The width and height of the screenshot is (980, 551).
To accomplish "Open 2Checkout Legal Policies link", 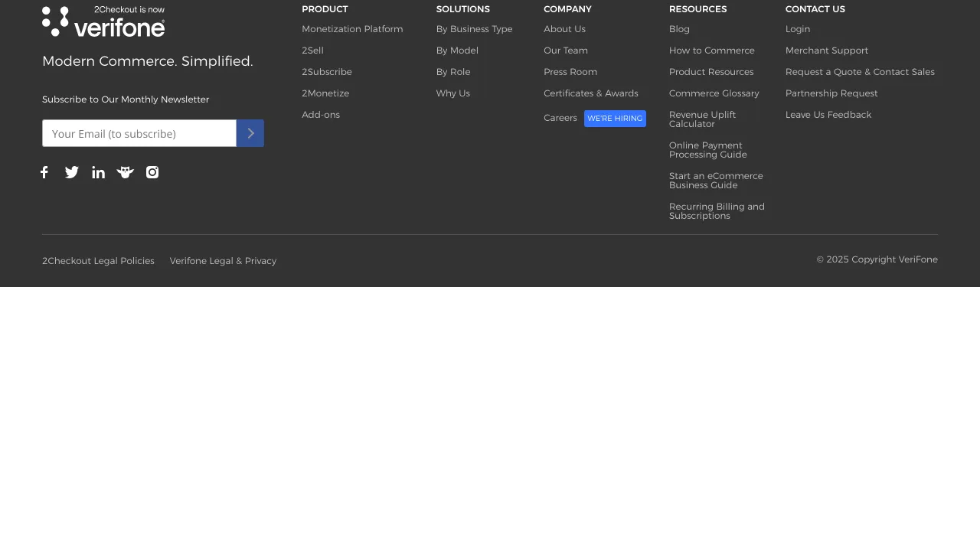I will (98, 261).
